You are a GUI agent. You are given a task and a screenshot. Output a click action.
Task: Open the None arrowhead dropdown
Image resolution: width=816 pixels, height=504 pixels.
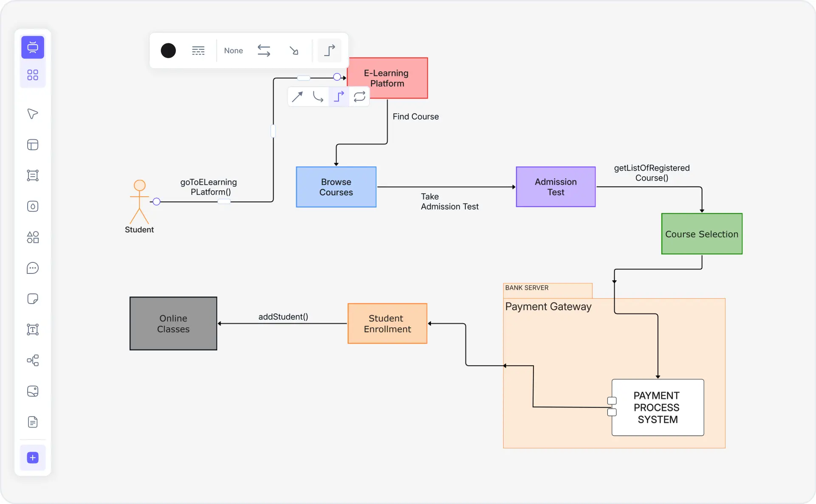(x=233, y=51)
